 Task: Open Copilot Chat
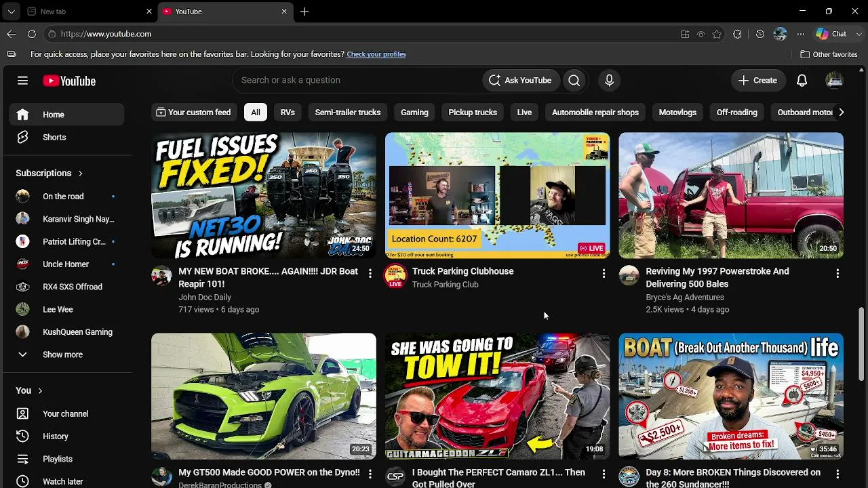(832, 34)
